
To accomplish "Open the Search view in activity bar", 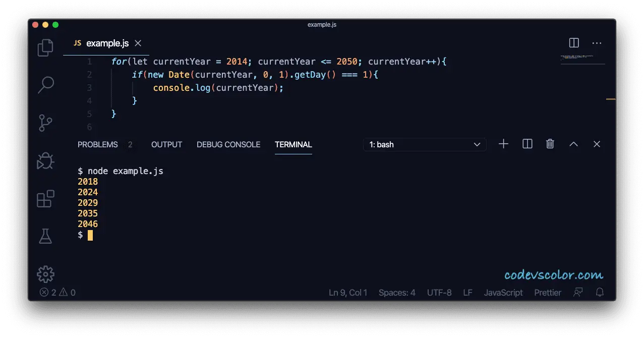I will coord(45,85).
